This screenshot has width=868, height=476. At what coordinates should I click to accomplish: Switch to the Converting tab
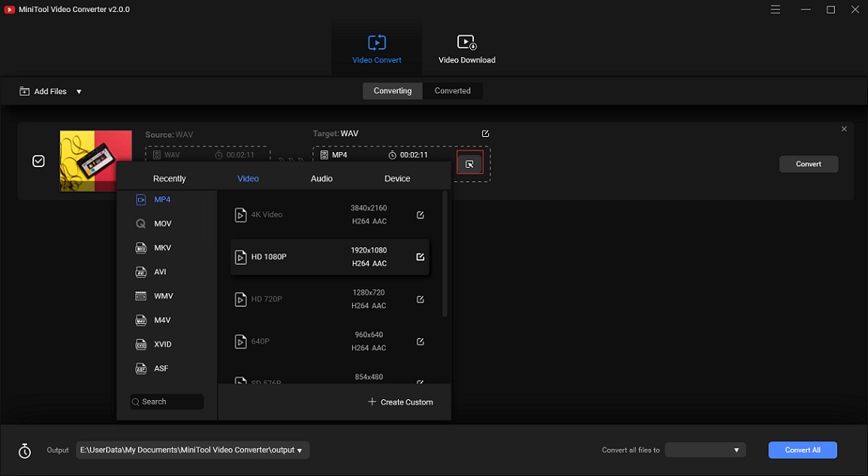click(x=392, y=90)
